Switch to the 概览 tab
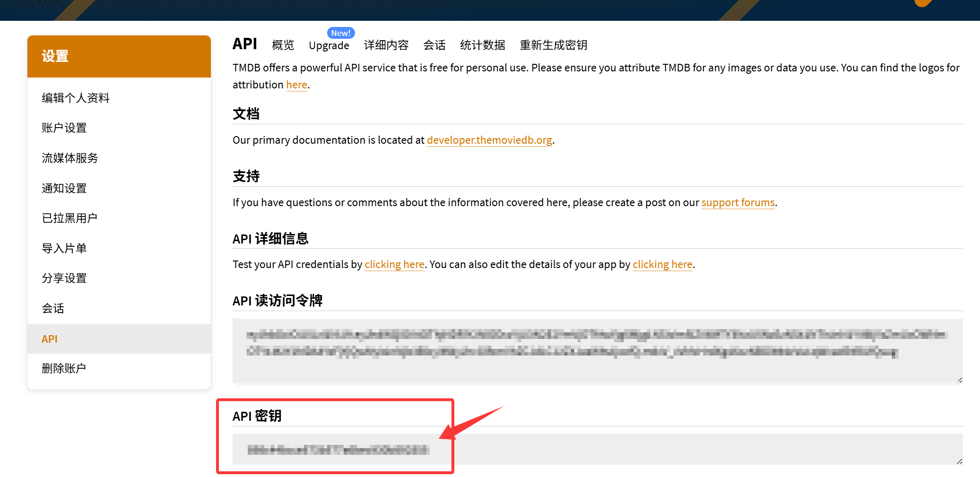Image resolution: width=980 pixels, height=477 pixels. [283, 45]
